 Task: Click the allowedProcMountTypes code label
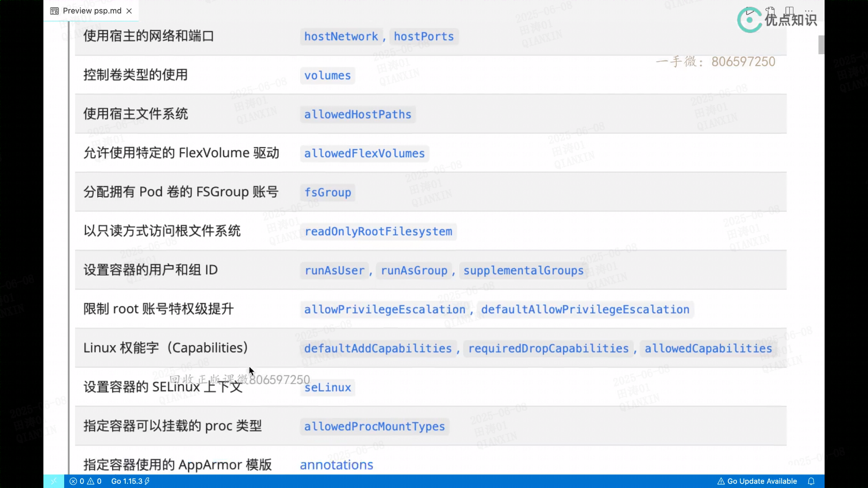click(374, 427)
